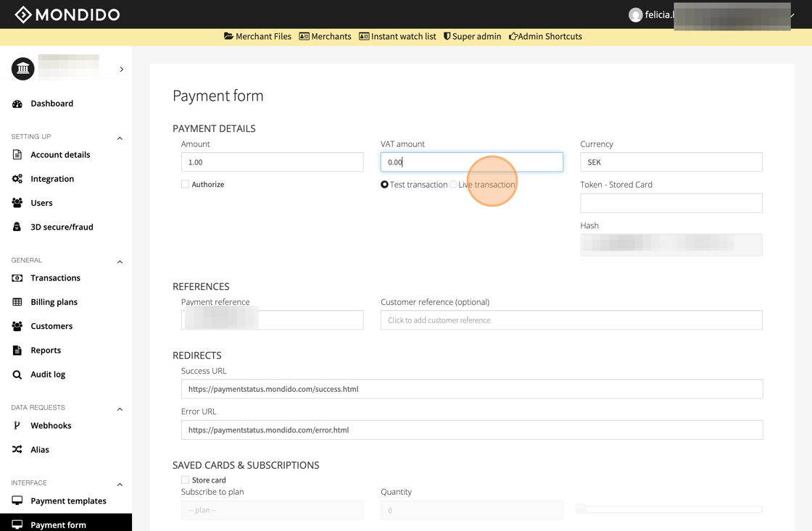Click the Transactions money icon
The width and height of the screenshot is (812, 531).
tap(17, 278)
